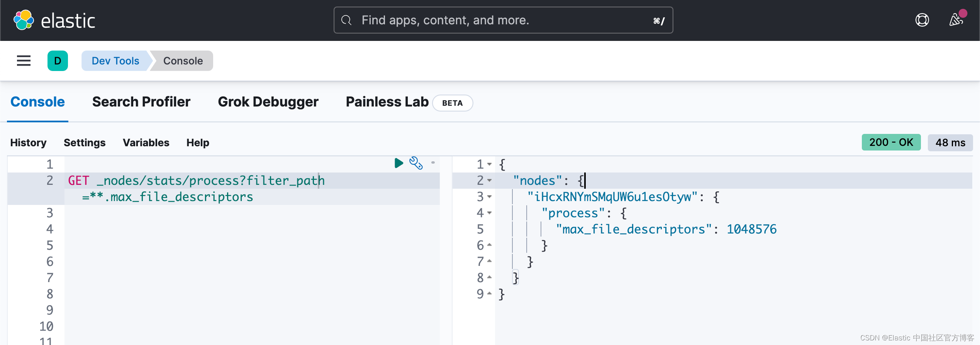
Task: Collapse the node ID object on line 3
Action: pyautogui.click(x=489, y=197)
